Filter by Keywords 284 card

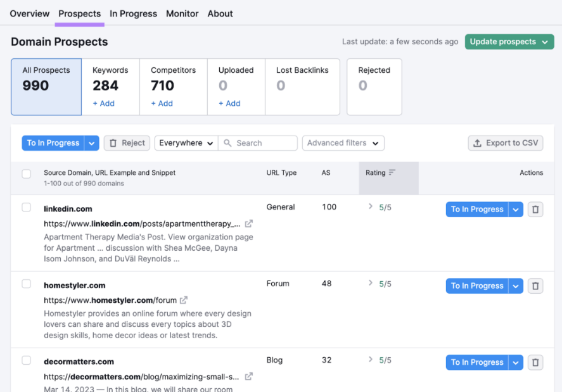click(x=110, y=87)
